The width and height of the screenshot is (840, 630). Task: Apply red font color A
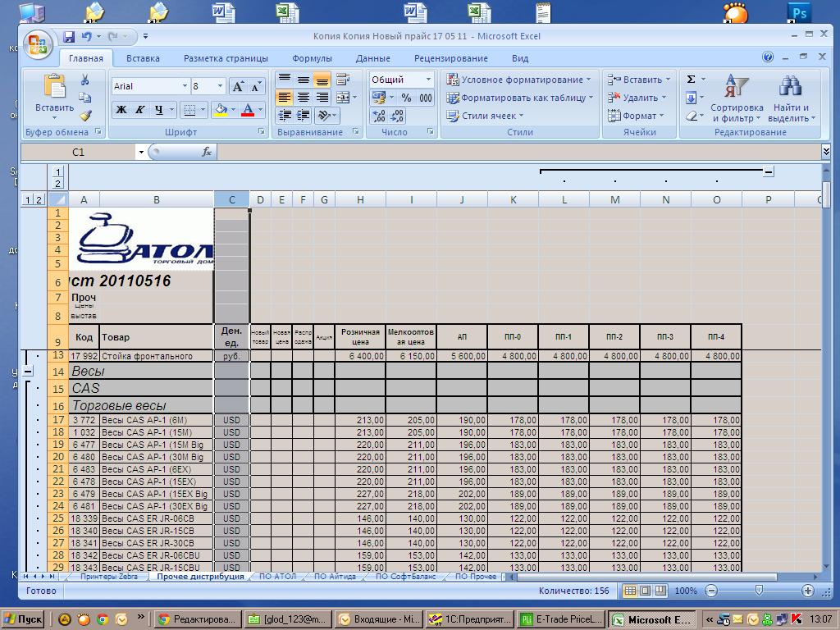[x=248, y=110]
